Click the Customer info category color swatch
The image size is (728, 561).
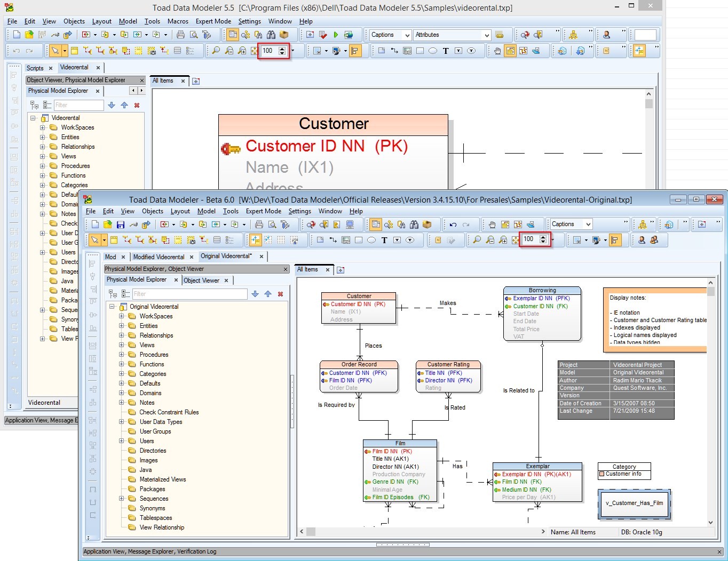[x=602, y=474]
